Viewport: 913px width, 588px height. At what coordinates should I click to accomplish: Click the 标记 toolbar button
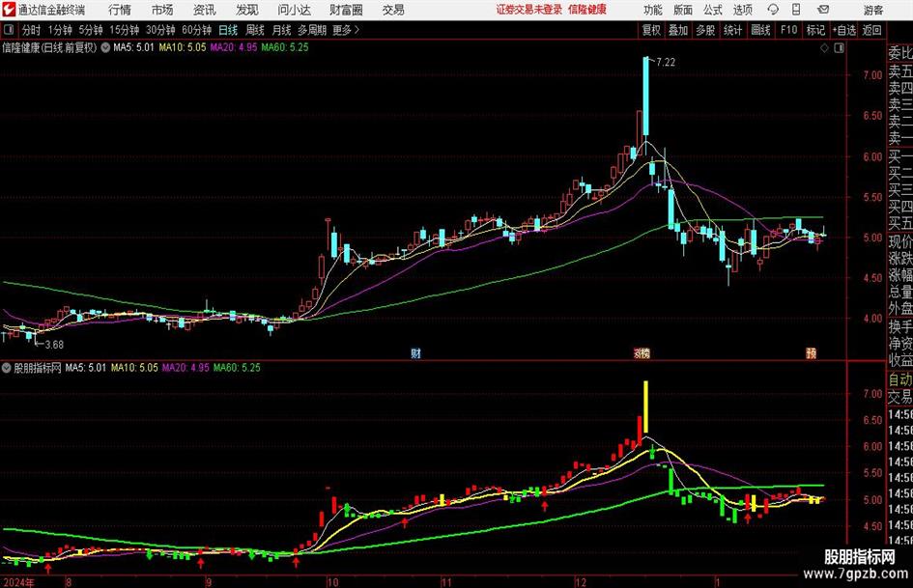tap(815, 30)
